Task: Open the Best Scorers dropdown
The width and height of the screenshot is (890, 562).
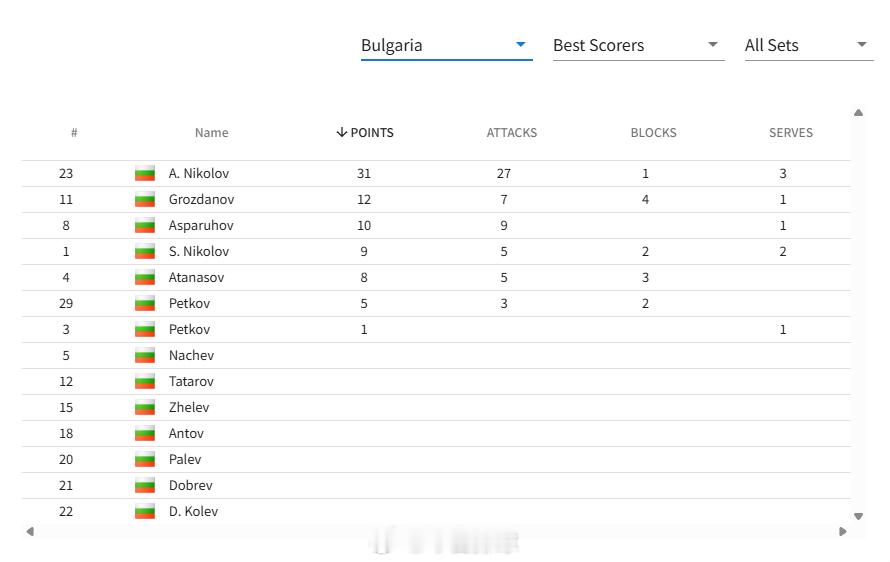Action: click(x=639, y=45)
